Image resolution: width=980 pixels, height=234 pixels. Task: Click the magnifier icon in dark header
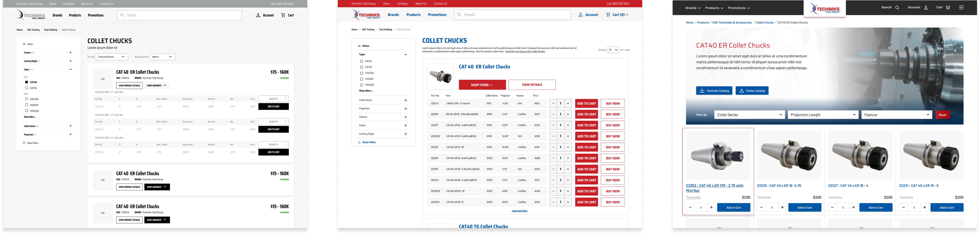tap(897, 8)
